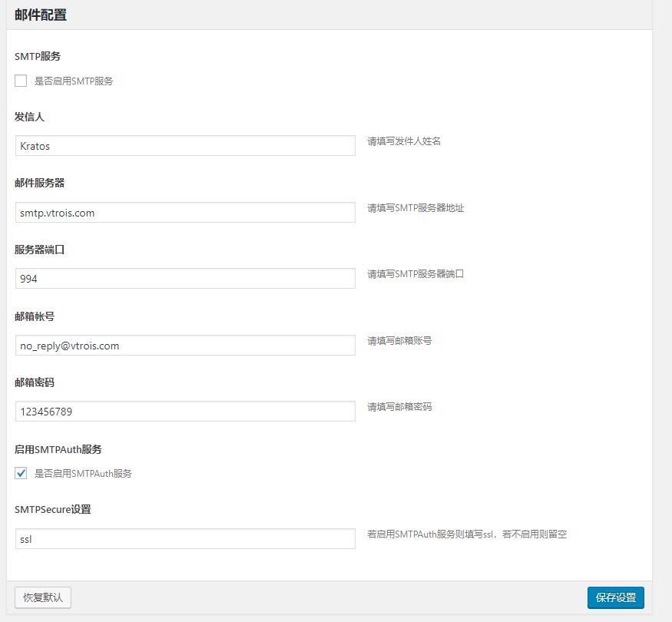Click the 邮件服务器 section label

(40, 183)
